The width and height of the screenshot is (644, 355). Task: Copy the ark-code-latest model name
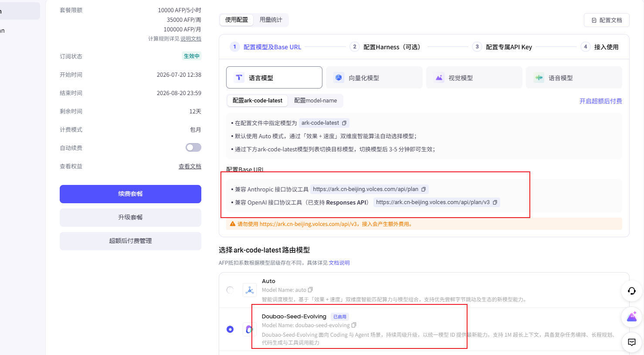pyautogui.click(x=344, y=123)
